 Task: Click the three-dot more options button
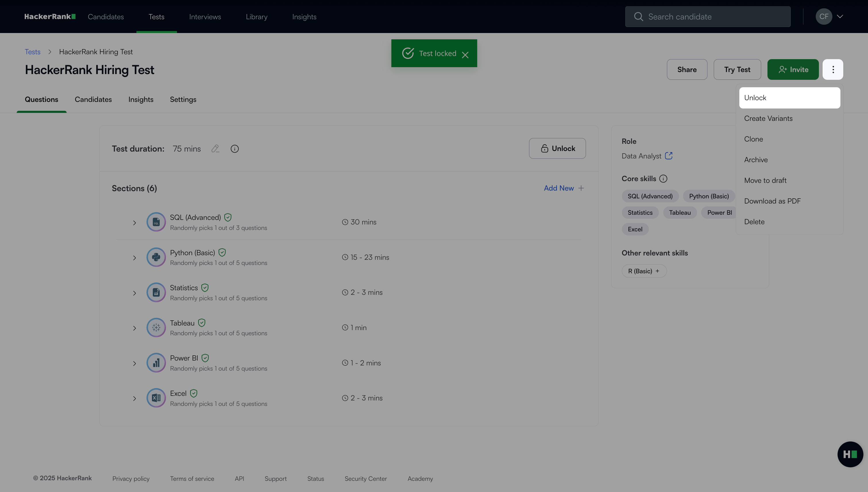coord(833,70)
